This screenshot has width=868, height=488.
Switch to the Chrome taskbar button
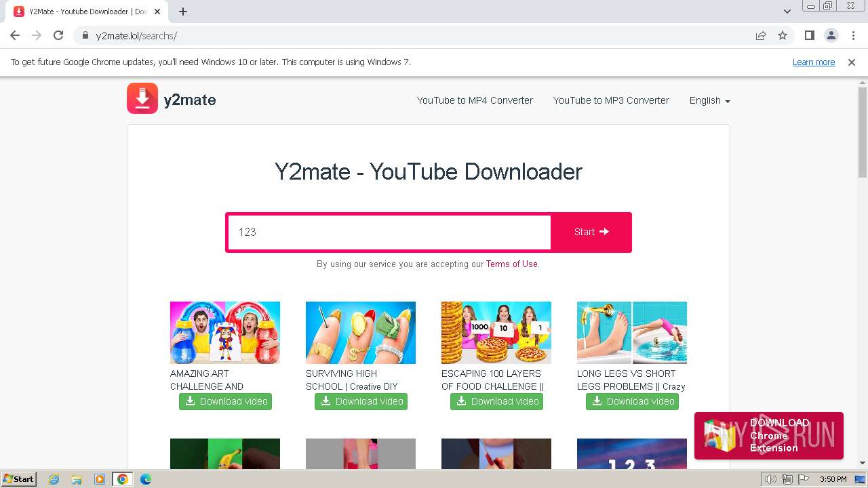(x=122, y=479)
